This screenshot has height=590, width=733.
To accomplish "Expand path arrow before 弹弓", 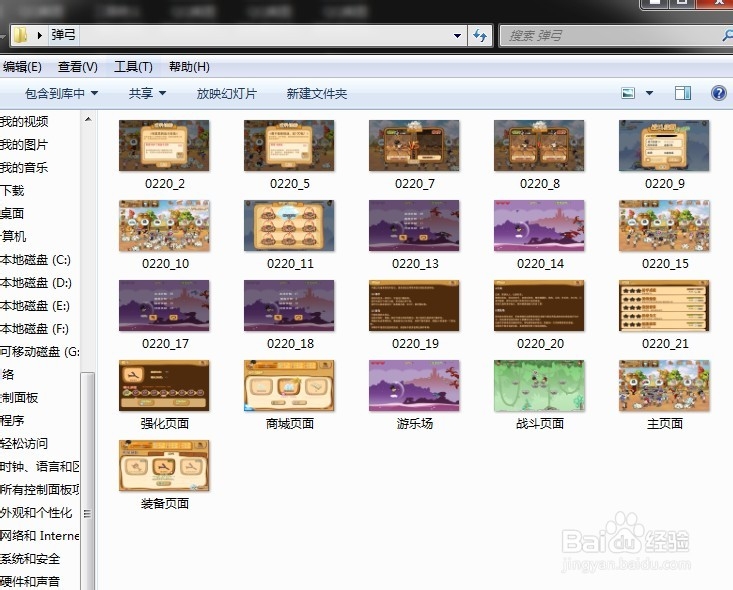I will click(x=40, y=35).
